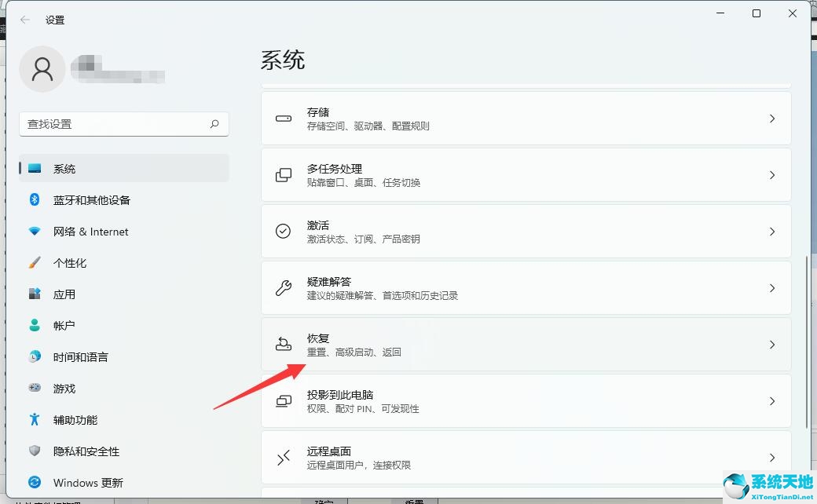The height and width of the screenshot is (504, 817).
Task: Select the 游戏 Xbox icon
Action: tap(33, 388)
